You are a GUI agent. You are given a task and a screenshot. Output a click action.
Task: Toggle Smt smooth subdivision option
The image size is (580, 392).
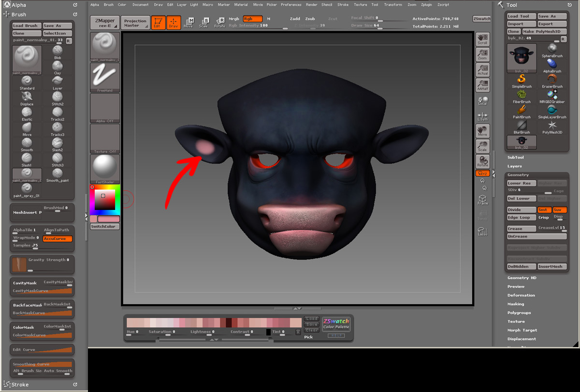(x=544, y=210)
